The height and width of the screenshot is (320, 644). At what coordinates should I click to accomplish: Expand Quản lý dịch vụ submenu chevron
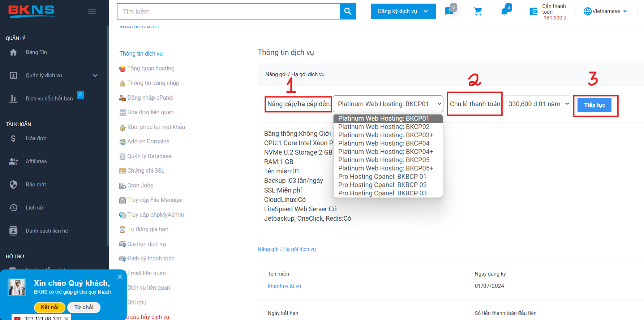tap(95, 75)
